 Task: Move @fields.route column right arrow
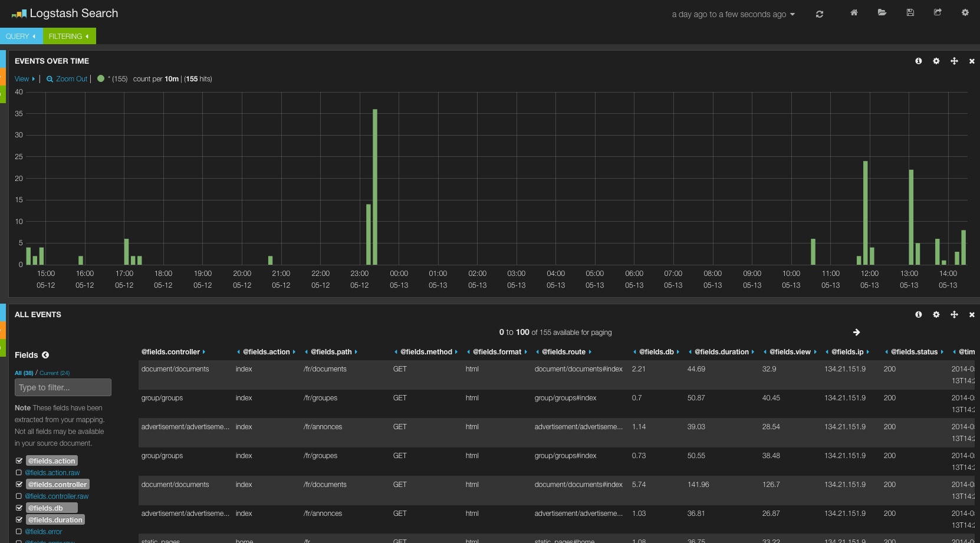(590, 352)
